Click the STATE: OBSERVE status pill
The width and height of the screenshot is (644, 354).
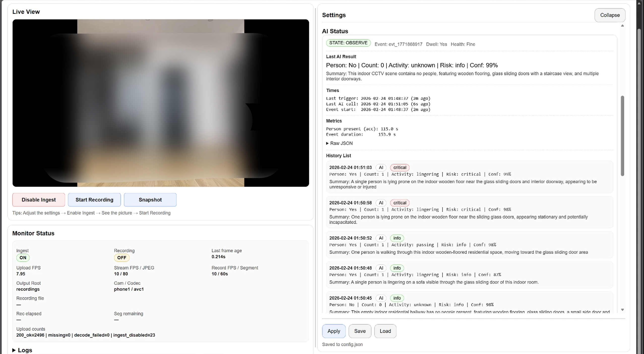[348, 43]
